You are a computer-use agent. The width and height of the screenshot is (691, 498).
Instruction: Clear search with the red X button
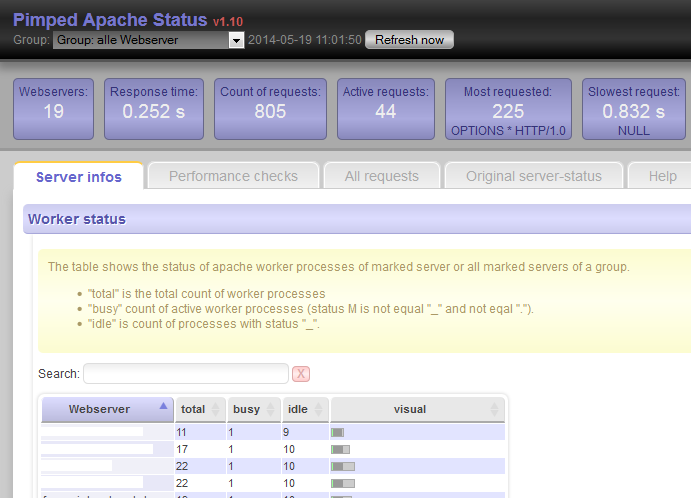pyautogui.click(x=301, y=374)
